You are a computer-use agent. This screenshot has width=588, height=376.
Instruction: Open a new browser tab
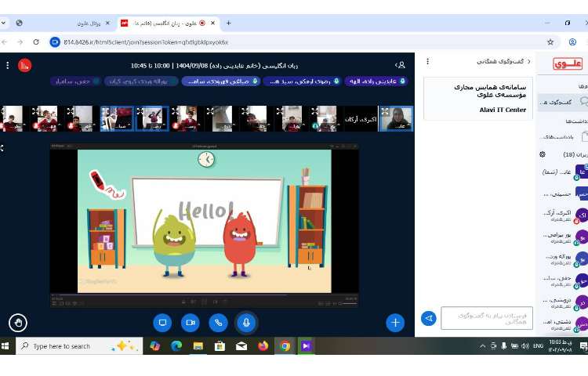point(228,23)
